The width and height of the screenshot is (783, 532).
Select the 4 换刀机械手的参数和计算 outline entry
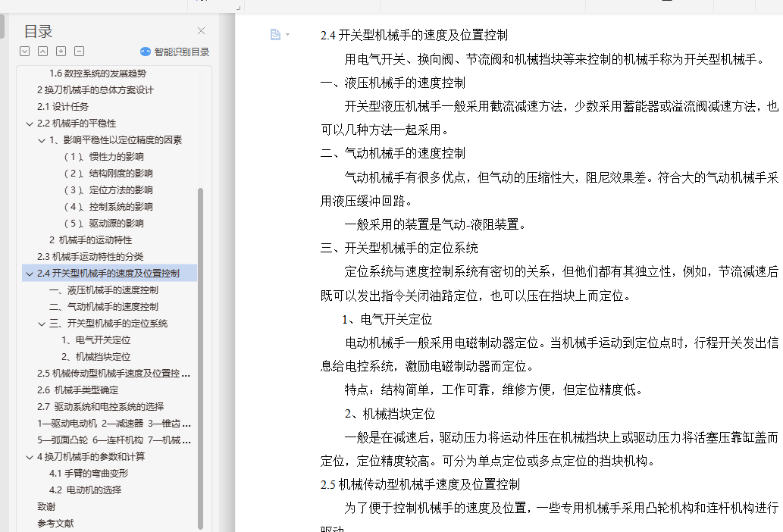91,457
